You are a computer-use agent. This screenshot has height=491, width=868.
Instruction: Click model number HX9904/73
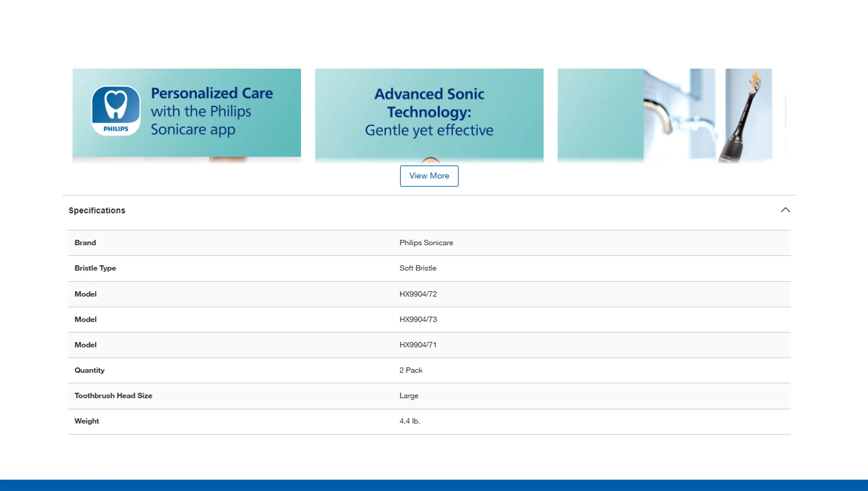click(418, 319)
